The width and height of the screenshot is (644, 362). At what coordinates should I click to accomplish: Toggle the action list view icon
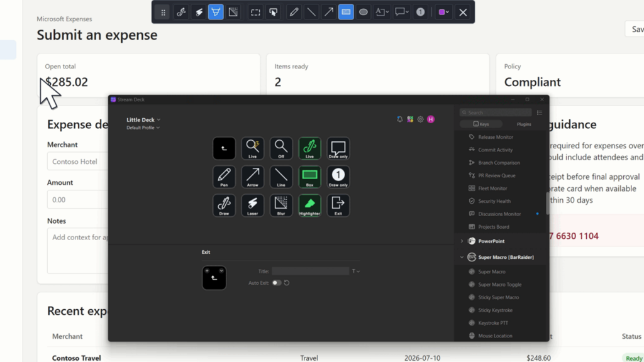539,112
